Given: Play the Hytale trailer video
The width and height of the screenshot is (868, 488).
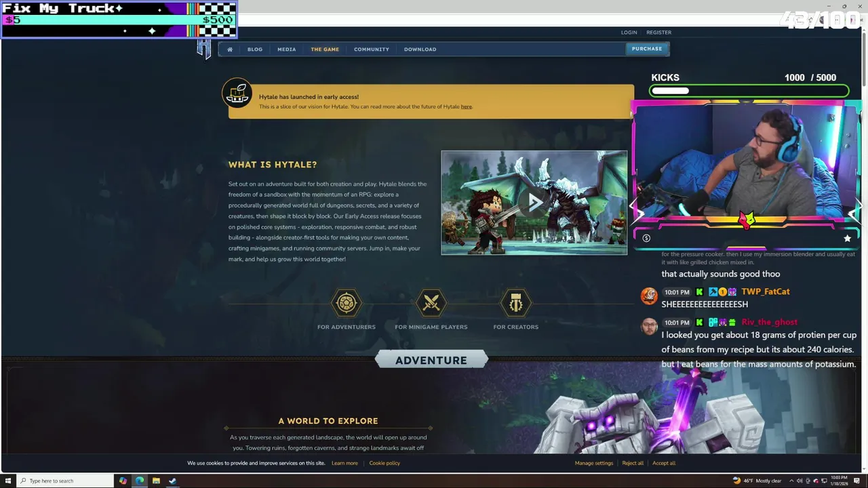Looking at the screenshot, I should [x=534, y=203].
